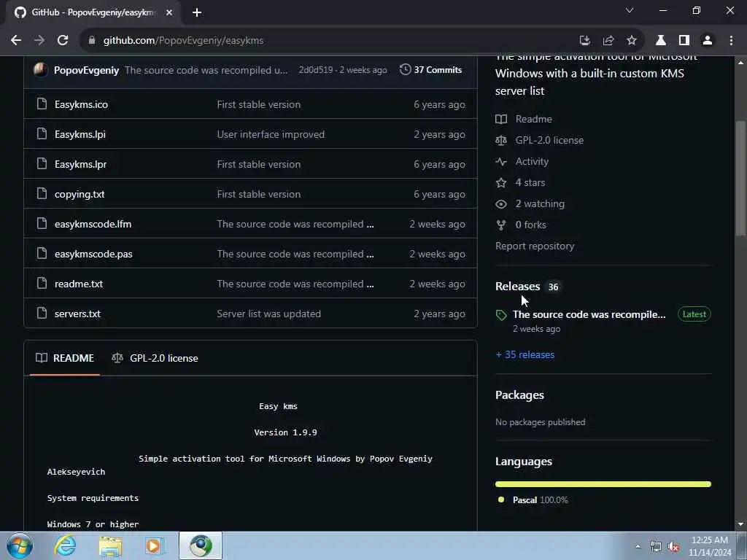747x560 pixels.
Task: Open the easykmscode.pas file
Action: 93,254
